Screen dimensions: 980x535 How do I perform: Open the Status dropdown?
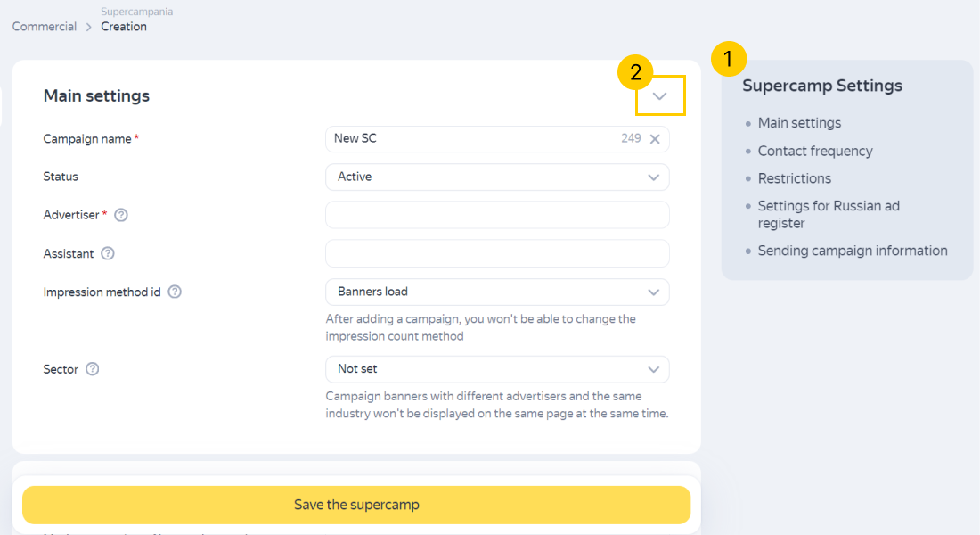[x=497, y=177]
